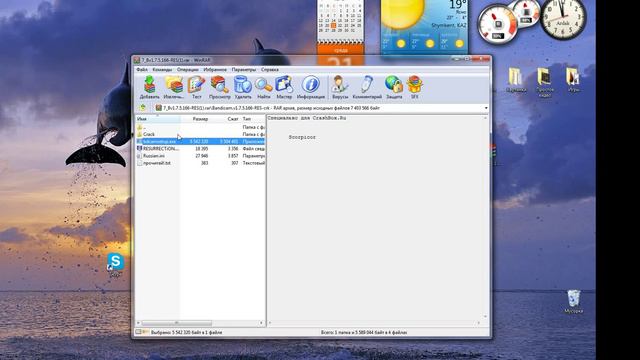
Task: Sort files by Имя column header
Action: click(158, 119)
